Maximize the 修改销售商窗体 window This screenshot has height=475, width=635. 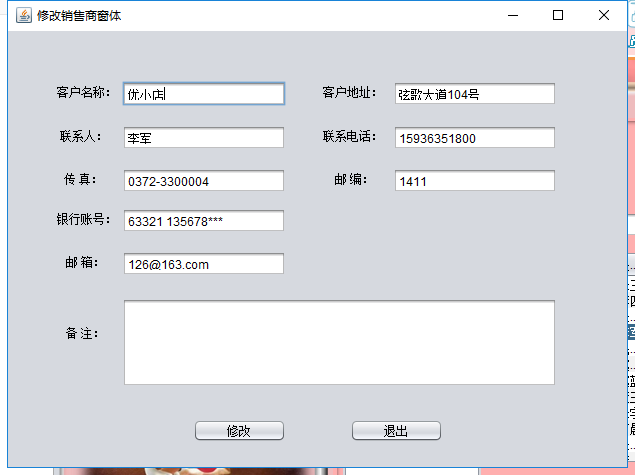(558, 15)
